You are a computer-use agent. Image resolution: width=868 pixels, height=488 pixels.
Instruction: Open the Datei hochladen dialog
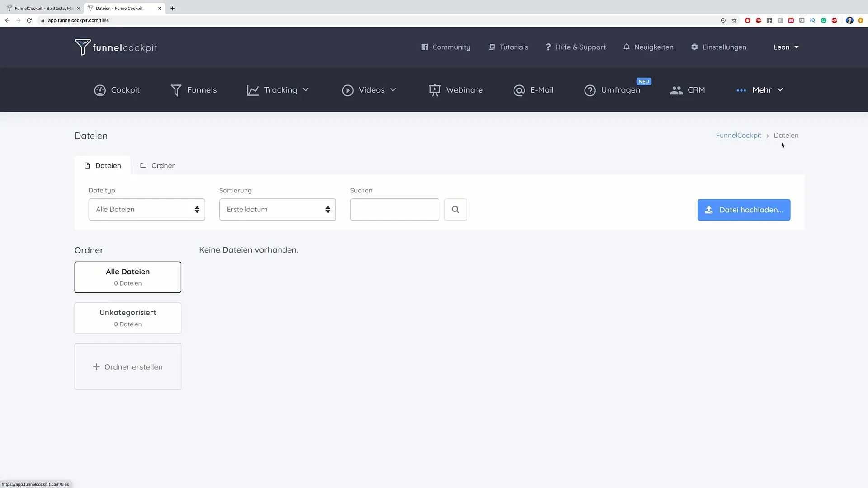(x=744, y=210)
